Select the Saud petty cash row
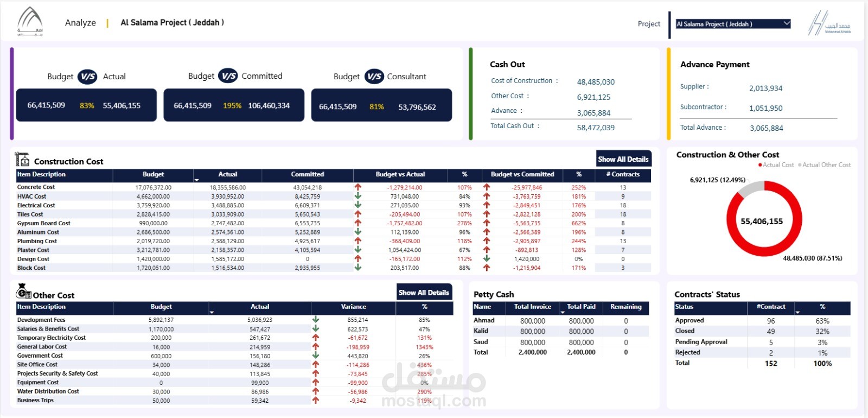 tap(561, 342)
